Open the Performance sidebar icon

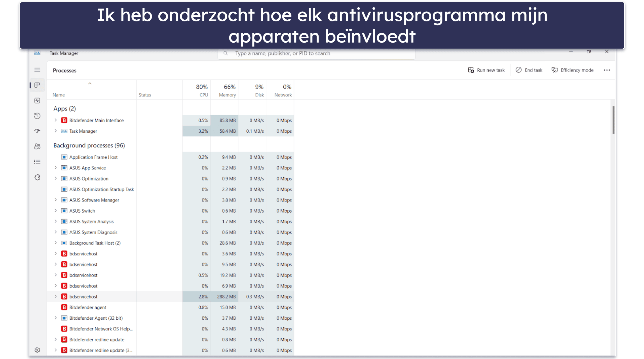coord(37,101)
